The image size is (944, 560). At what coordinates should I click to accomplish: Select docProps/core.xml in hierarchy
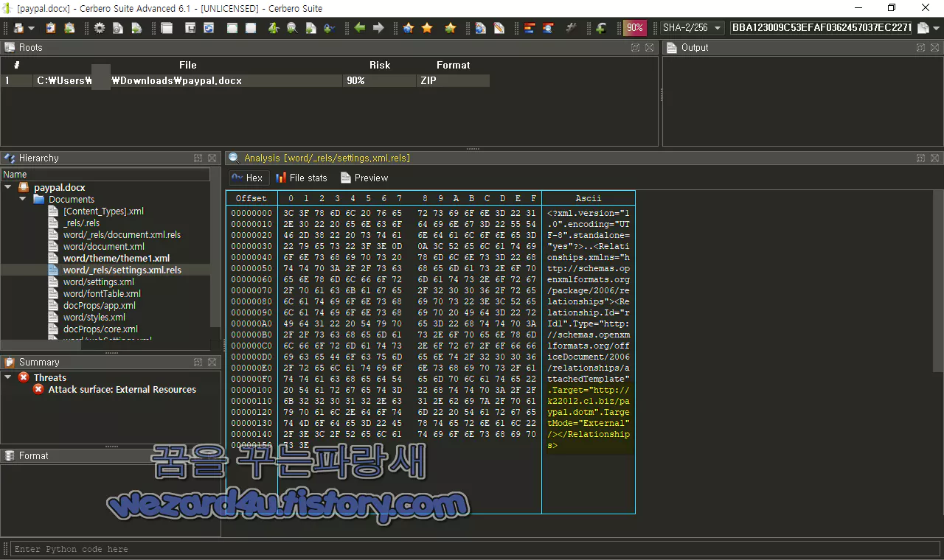click(x=100, y=329)
